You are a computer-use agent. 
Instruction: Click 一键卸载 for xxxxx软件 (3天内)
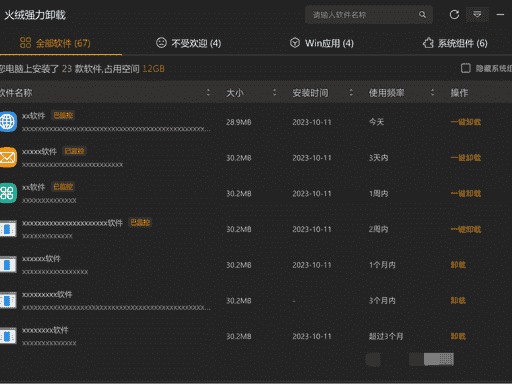[x=466, y=158]
